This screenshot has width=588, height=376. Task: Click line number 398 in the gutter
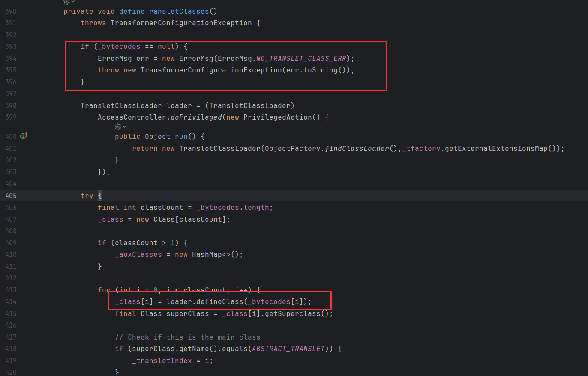coord(11,105)
